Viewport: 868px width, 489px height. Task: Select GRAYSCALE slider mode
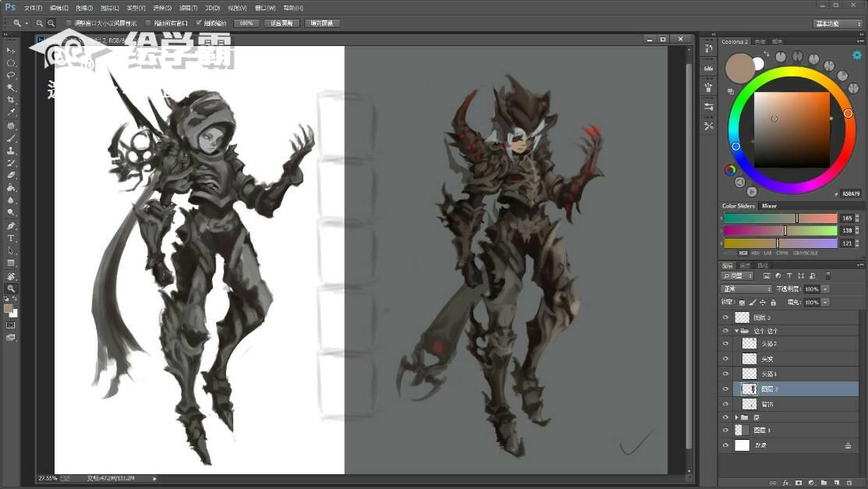pos(806,253)
